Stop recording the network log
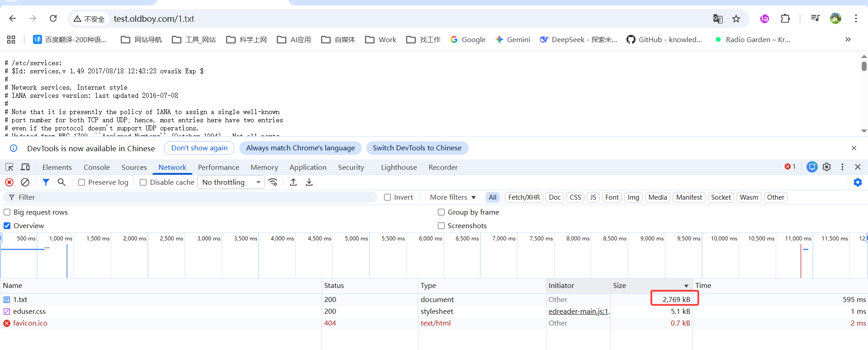Screen dimensions: 868x350 9,182
